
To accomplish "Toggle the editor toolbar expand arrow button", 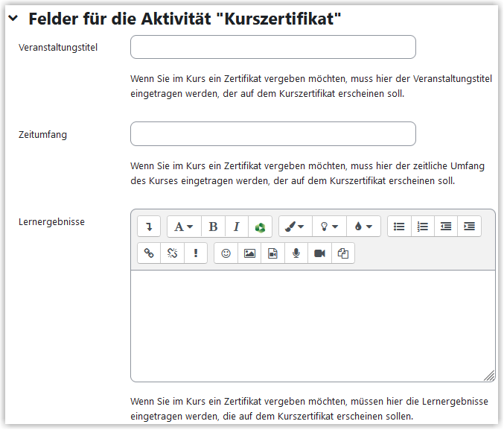I will (149, 227).
